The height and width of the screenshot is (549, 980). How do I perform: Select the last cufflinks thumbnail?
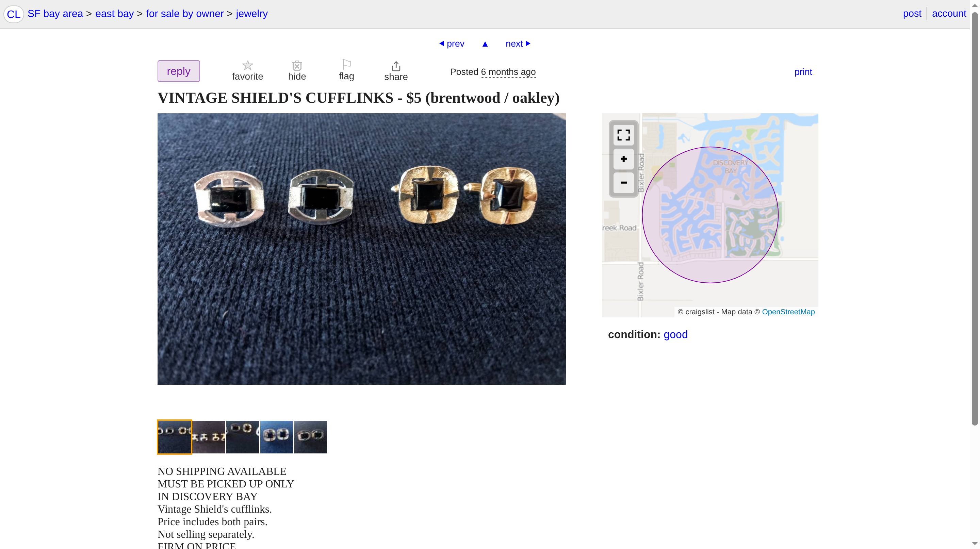[310, 437]
